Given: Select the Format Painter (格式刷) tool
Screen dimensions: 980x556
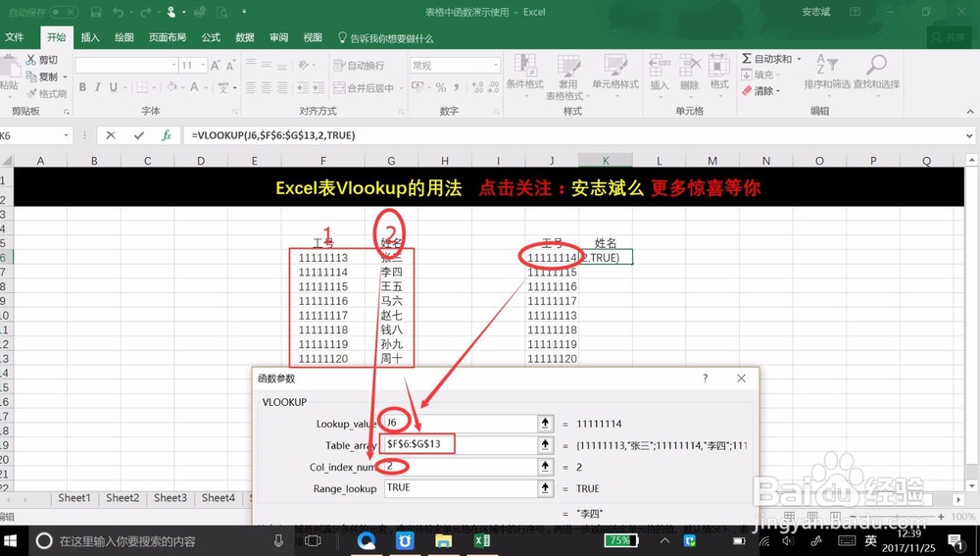Looking at the screenshot, I should [x=46, y=94].
